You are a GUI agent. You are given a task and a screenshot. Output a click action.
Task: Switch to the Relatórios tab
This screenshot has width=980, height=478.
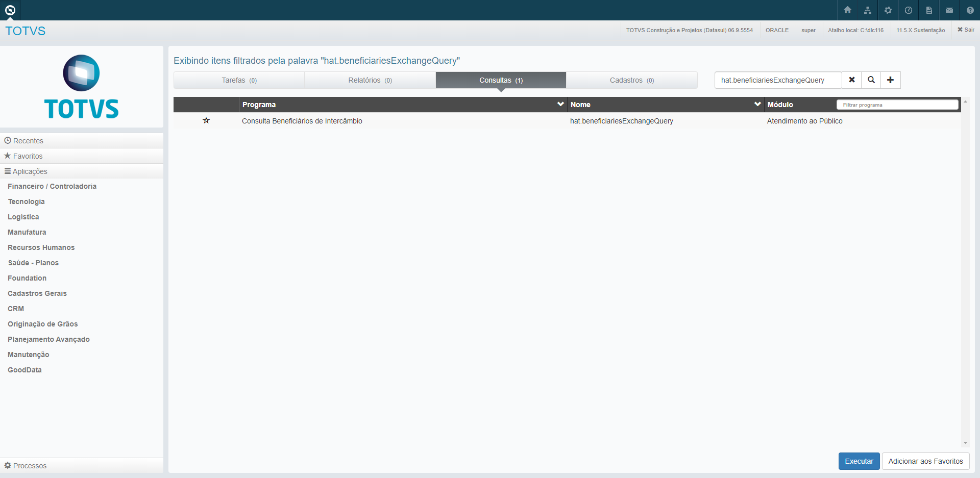[x=370, y=80]
